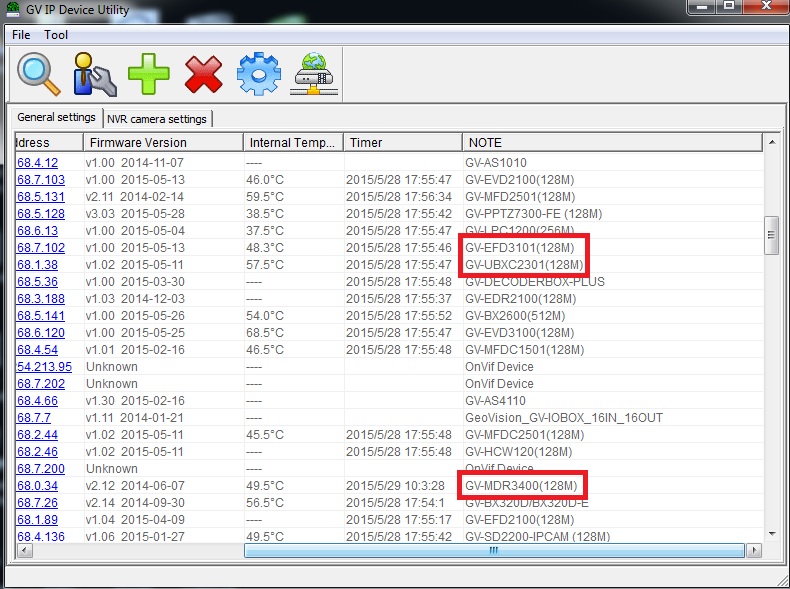Image resolution: width=790 pixels, height=589 pixels.
Task: Switch to General settings tab
Action: click(56, 117)
